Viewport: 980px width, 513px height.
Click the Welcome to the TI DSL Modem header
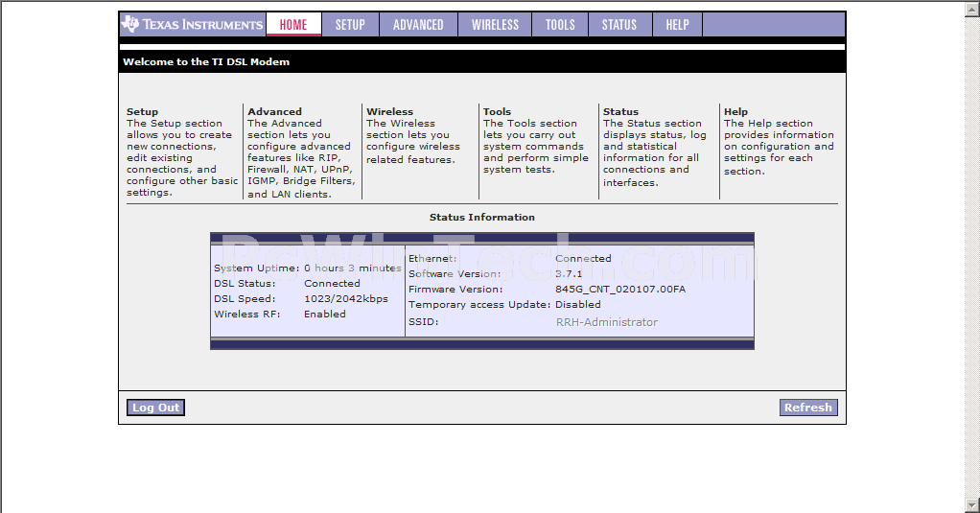pyautogui.click(x=206, y=62)
